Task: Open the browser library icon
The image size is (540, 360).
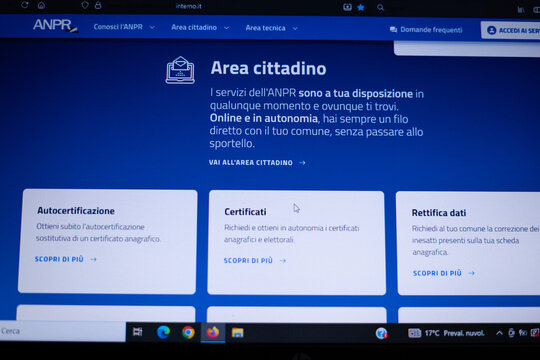Action: point(521,10)
